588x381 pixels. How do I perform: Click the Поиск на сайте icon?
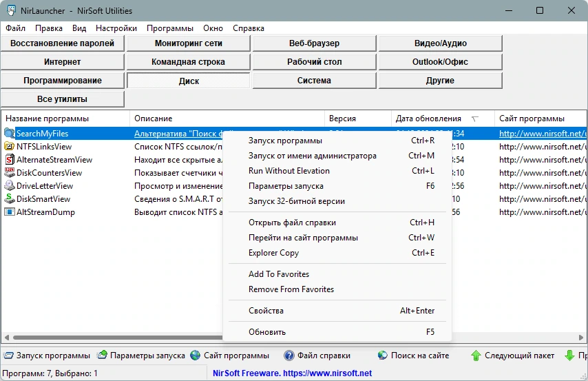click(x=383, y=355)
